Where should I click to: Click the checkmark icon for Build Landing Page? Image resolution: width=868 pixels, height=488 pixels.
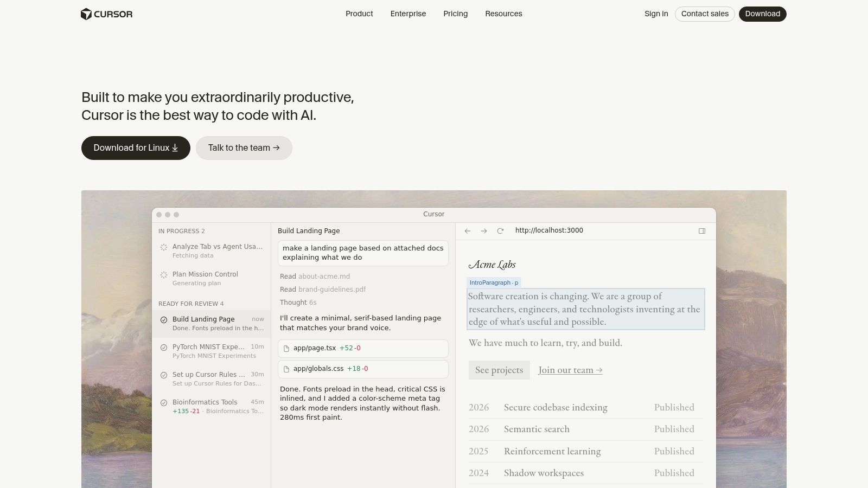point(164,320)
